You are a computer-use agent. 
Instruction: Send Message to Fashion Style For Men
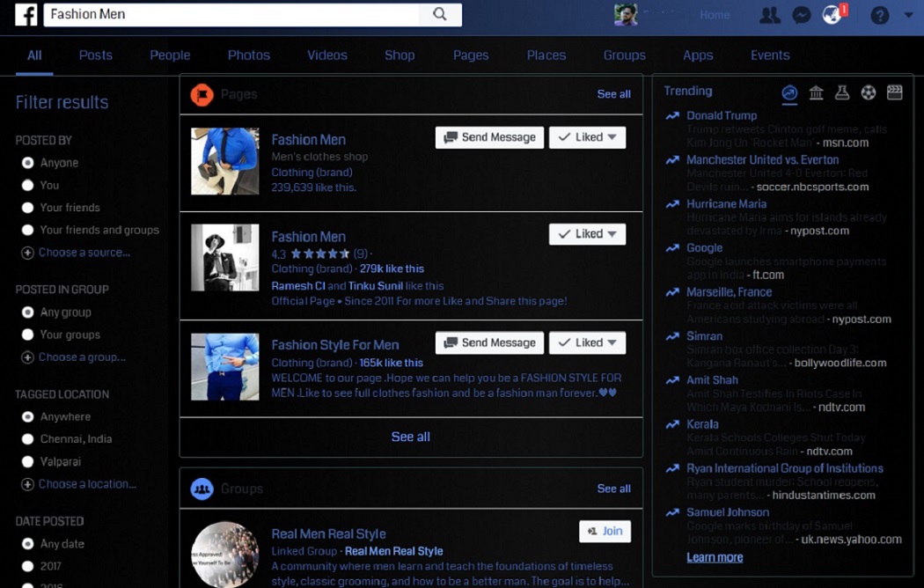(x=489, y=343)
